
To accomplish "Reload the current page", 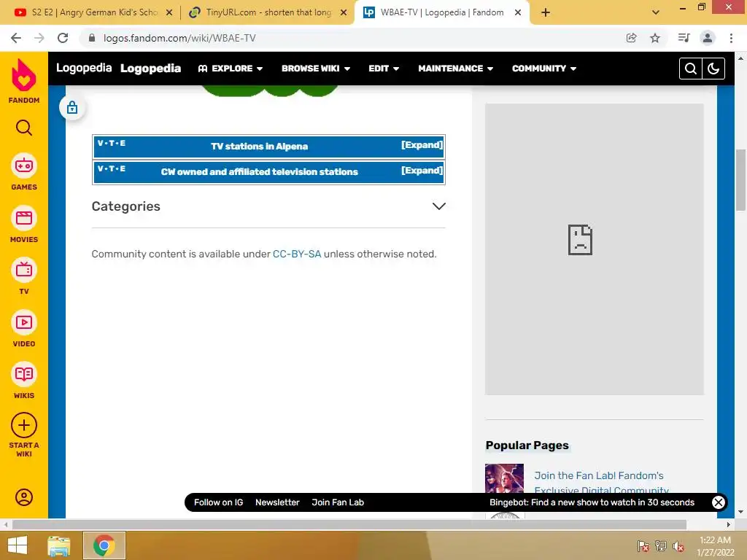I will point(63,38).
